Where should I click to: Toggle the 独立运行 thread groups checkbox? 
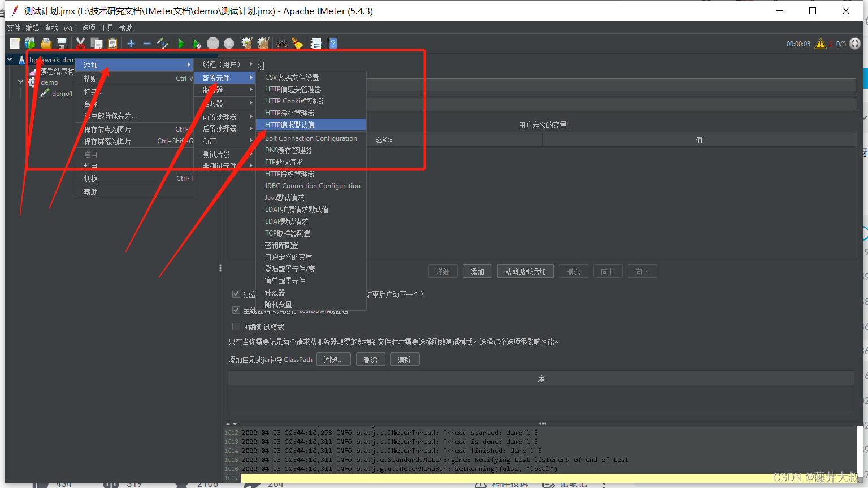coord(236,294)
